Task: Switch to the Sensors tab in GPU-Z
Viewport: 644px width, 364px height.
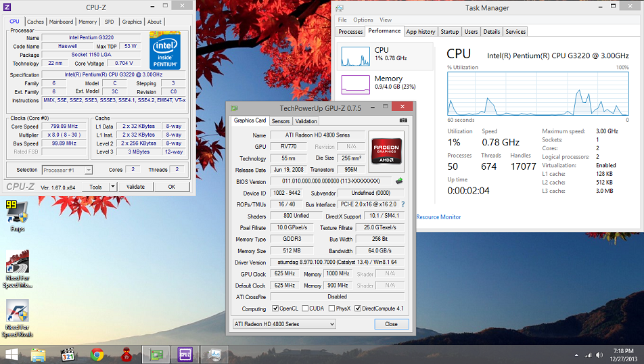Action: (281, 121)
